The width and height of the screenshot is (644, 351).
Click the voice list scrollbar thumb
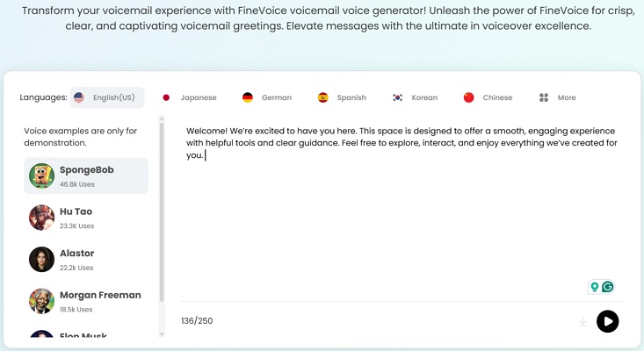pos(162,211)
